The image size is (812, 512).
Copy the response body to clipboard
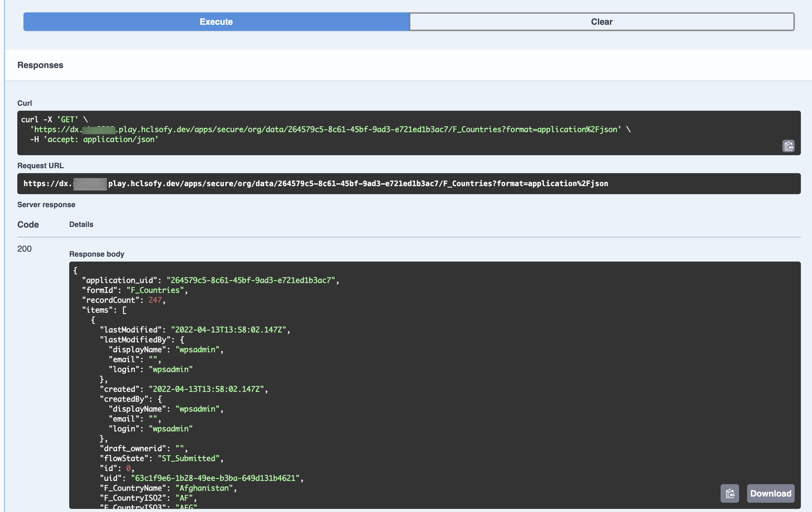point(730,493)
